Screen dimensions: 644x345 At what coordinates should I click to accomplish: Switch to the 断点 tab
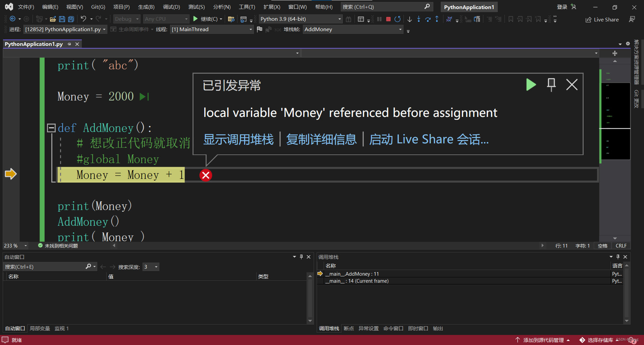pyautogui.click(x=349, y=329)
